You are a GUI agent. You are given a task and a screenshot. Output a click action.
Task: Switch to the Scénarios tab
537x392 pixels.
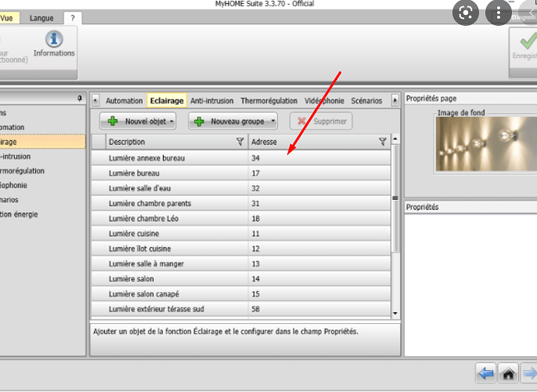click(366, 100)
